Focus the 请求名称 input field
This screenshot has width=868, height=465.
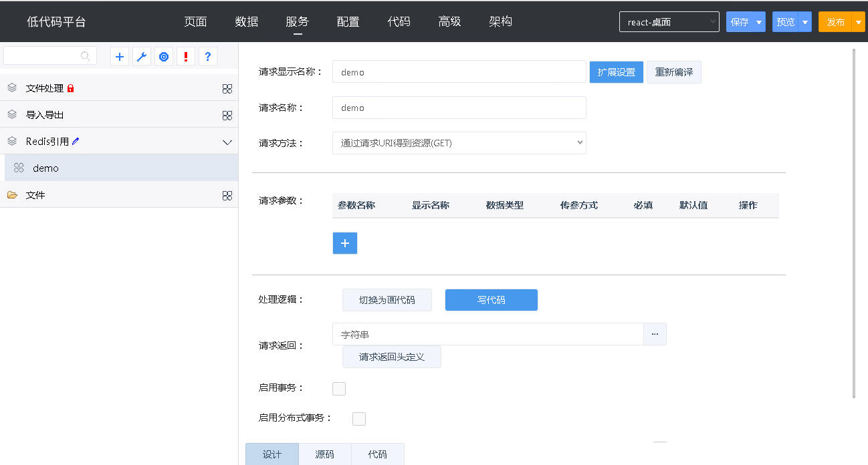459,108
